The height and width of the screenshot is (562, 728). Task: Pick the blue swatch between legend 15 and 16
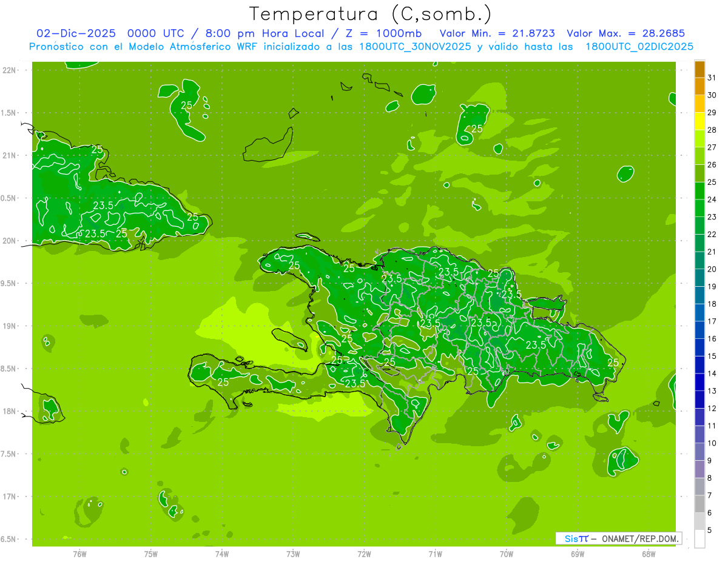(699, 347)
